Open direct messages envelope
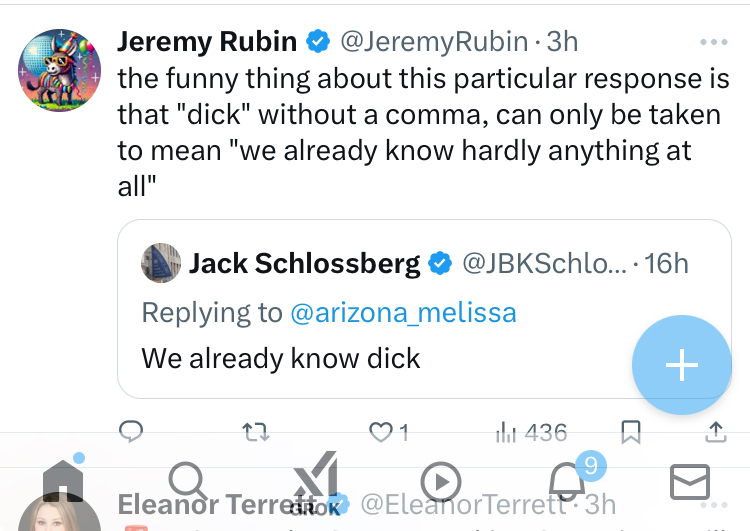This screenshot has height=531, width=750. [x=690, y=482]
